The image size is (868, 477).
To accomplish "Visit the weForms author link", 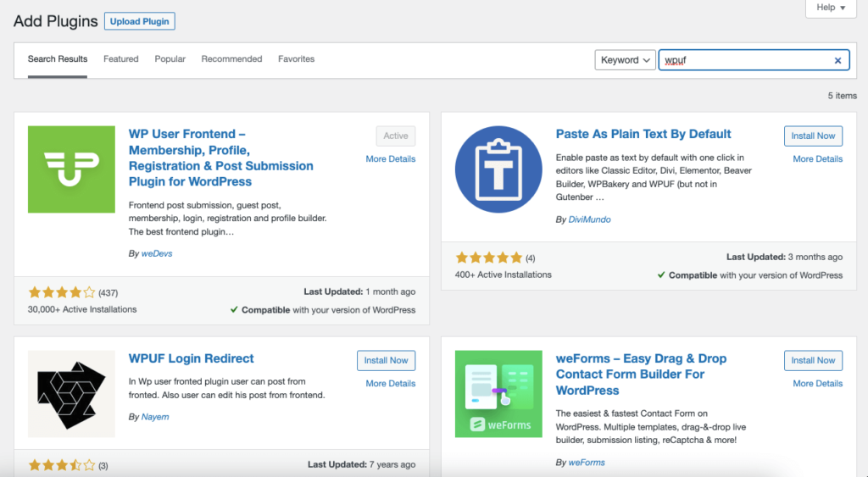I will (x=587, y=463).
